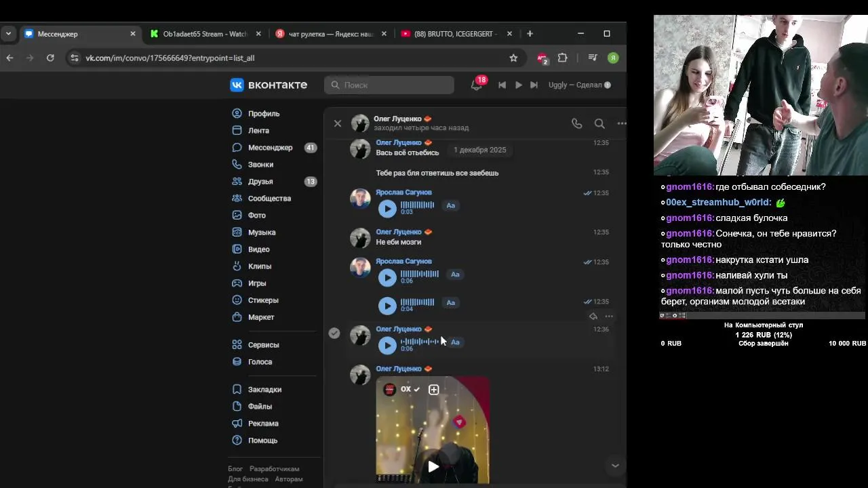Image resolution: width=868 pixels, height=488 pixels.
Task: Open Лента in the sidebar
Action: tap(258, 131)
